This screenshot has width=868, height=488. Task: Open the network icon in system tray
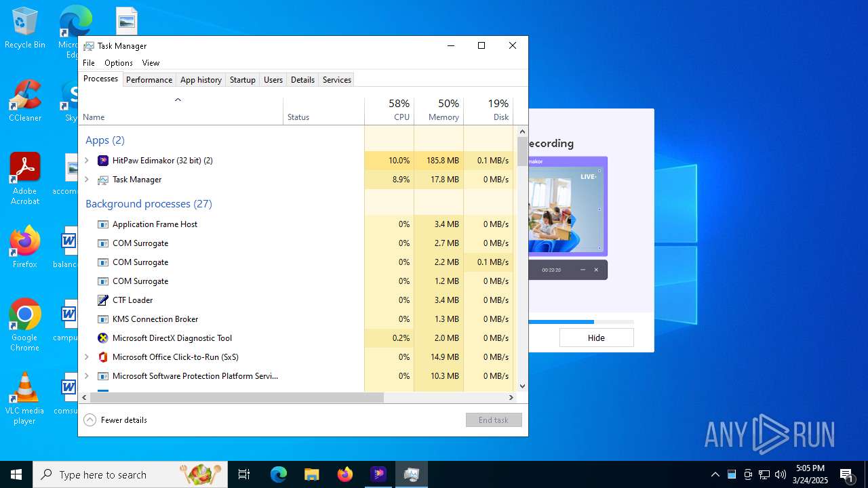[764, 474]
